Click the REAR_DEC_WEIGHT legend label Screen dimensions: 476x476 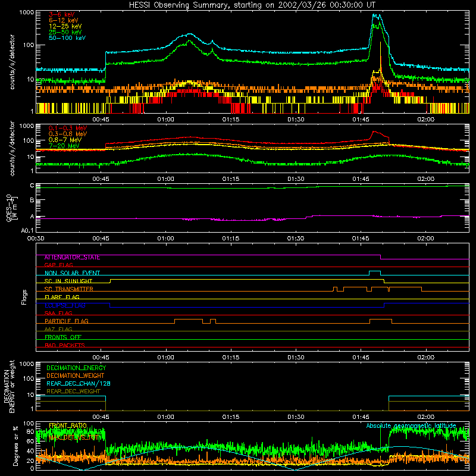[73, 392]
